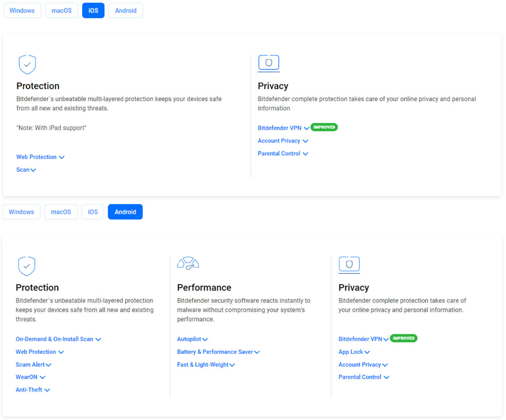Select Windows tab in the top tab row
Viewport: 506px width, 420px height.
pos(22,11)
